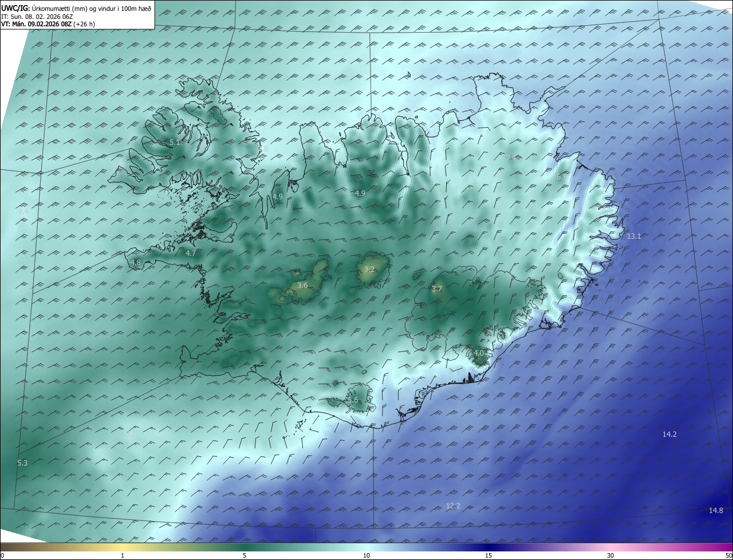Viewport: 733px width, 560px height.
Task: Click the 4.7 precipitation value label
Action: coord(191,253)
